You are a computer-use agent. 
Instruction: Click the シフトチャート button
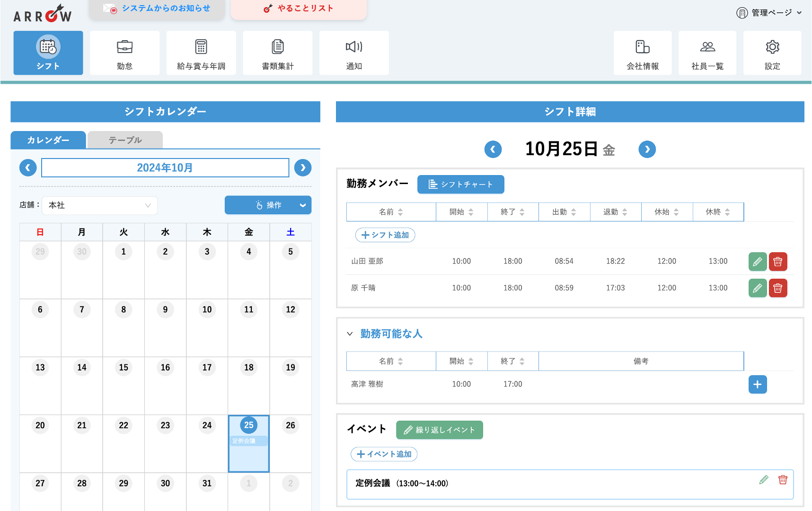[x=460, y=185]
